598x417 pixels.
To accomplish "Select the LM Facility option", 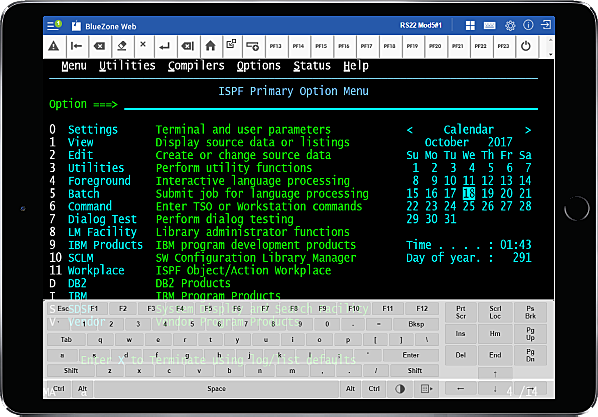I will point(102,232).
